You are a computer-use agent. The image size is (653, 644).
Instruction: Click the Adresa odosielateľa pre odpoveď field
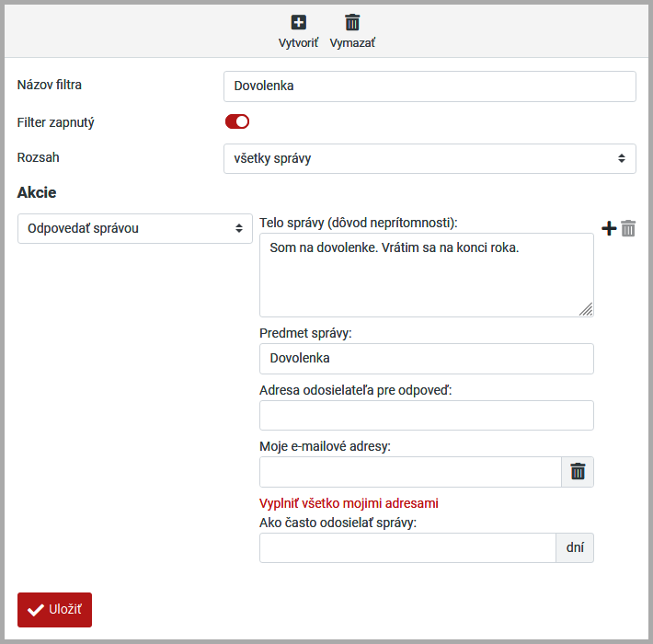coord(426,416)
